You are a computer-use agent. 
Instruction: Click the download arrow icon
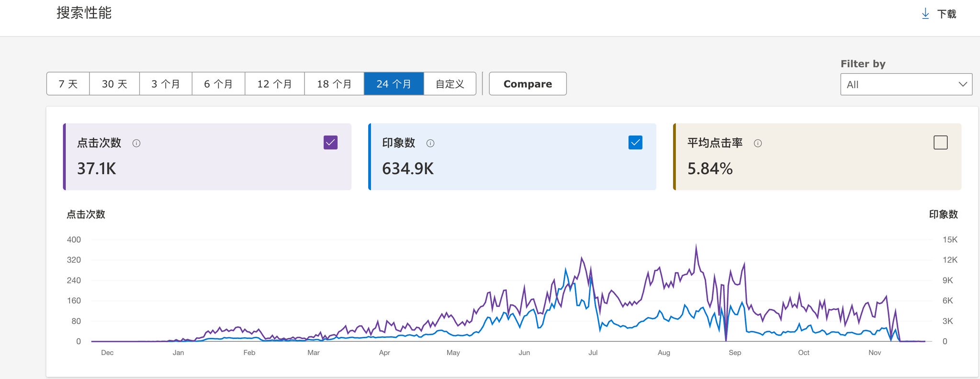tap(925, 14)
